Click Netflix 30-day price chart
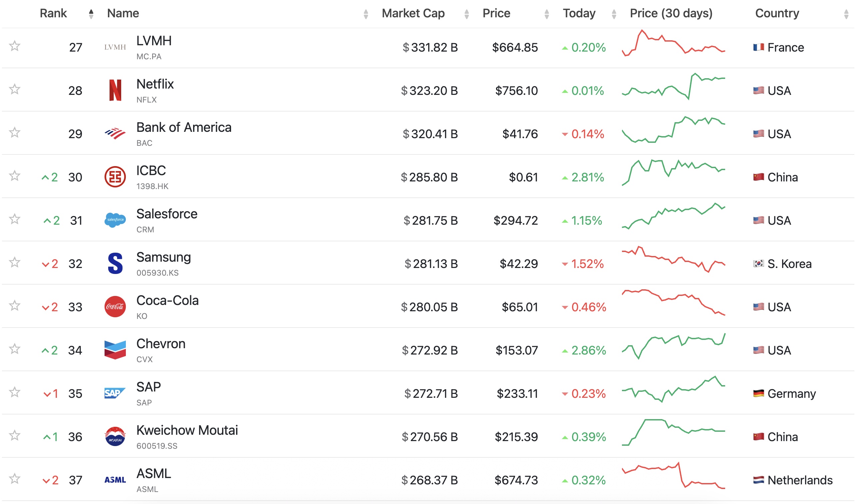The width and height of the screenshot is (857, 504). (x=673, y=87)
